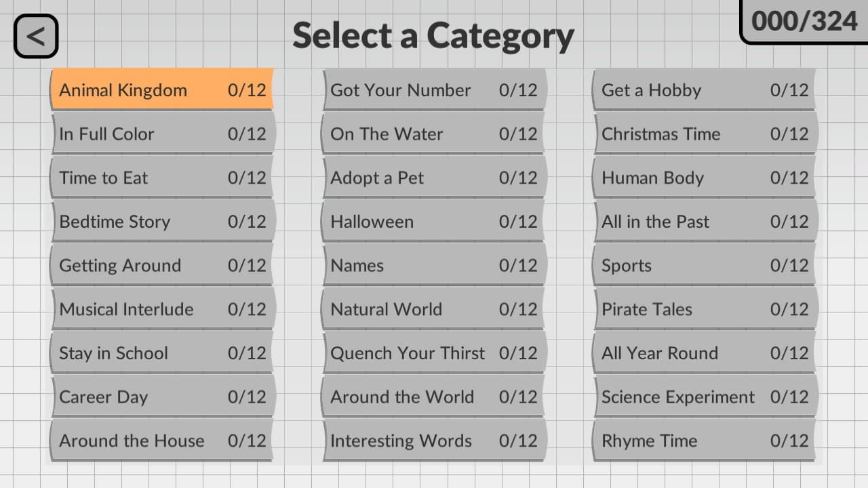Choose the Christmas Time category

[705, 134]
